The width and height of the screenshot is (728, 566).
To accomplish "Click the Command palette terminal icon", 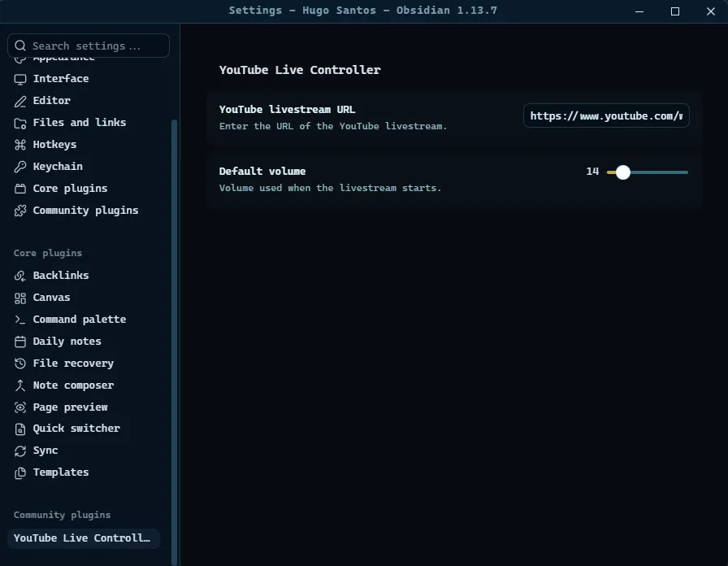I will pyautogui.click(x=20, y=320).
